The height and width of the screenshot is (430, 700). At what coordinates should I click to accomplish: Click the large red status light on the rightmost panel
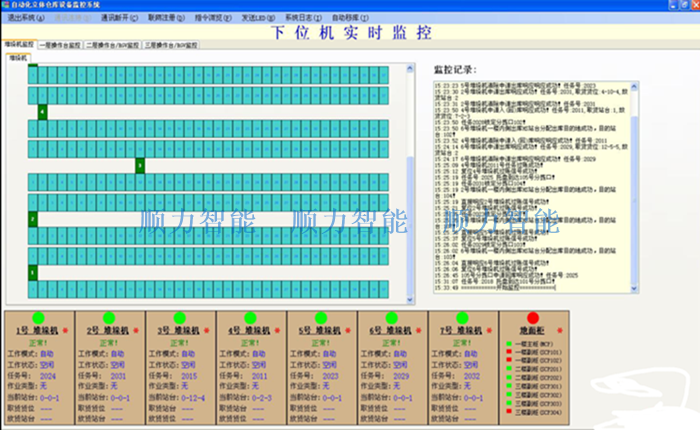[533, 318]
